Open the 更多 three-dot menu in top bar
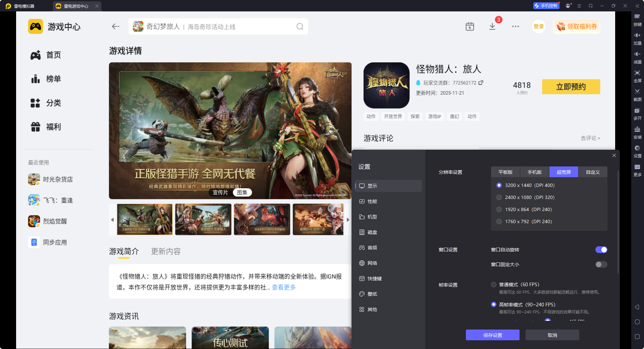Image resolution: width=644 pixels, height=349 pixels. coord(516,26)
